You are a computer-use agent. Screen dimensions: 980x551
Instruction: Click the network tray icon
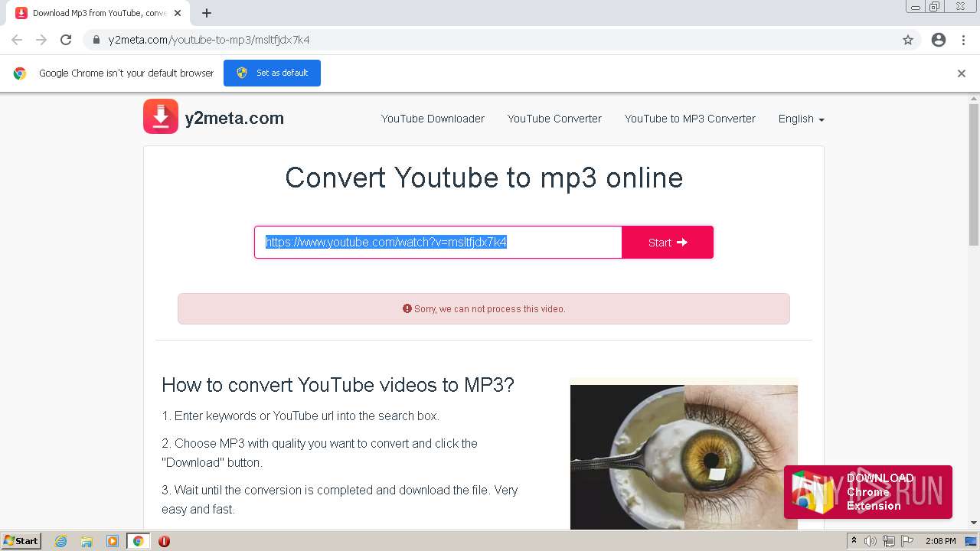(889, 541)
